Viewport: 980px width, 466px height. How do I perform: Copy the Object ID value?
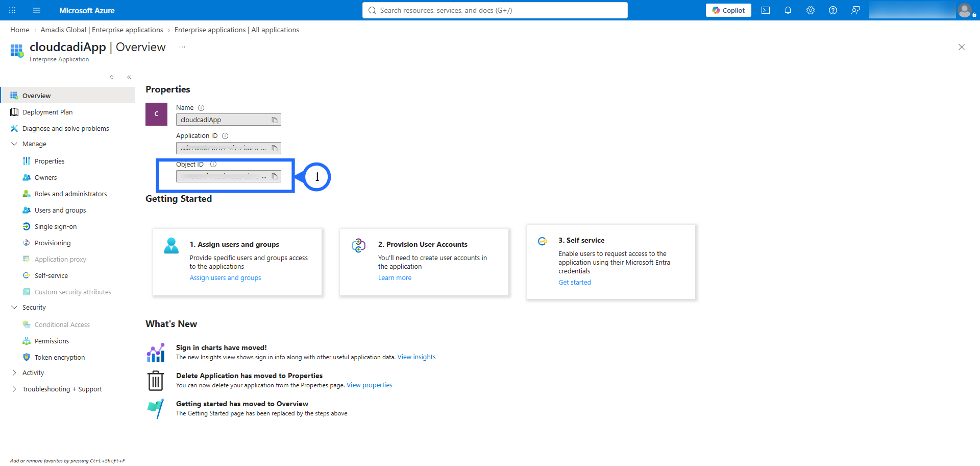(275, 176)
